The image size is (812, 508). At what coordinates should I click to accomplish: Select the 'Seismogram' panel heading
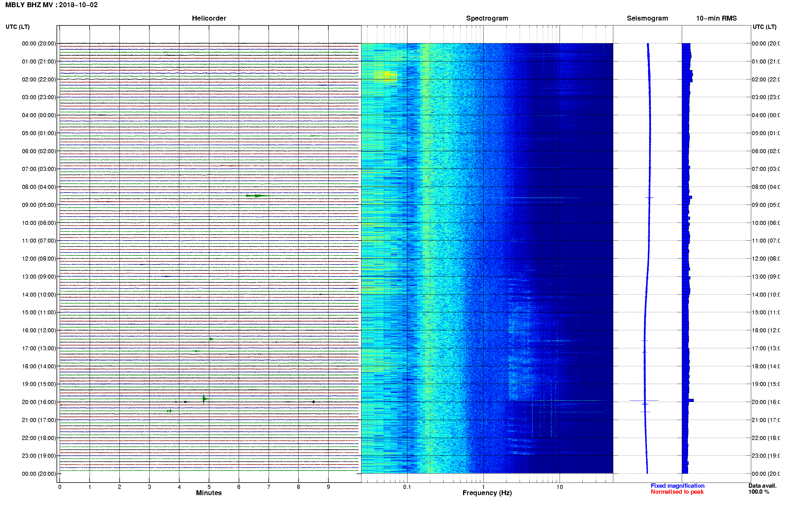[647, 19]
